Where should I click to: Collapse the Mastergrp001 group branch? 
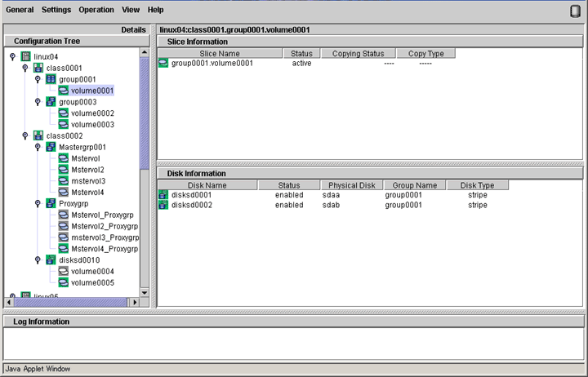(x=38, y=147)
